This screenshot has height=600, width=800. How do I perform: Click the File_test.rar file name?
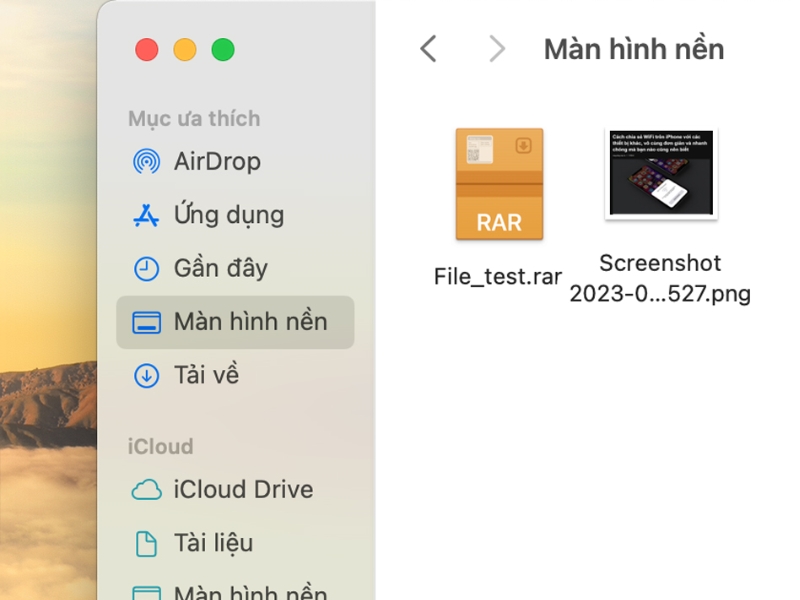[498, 277]
